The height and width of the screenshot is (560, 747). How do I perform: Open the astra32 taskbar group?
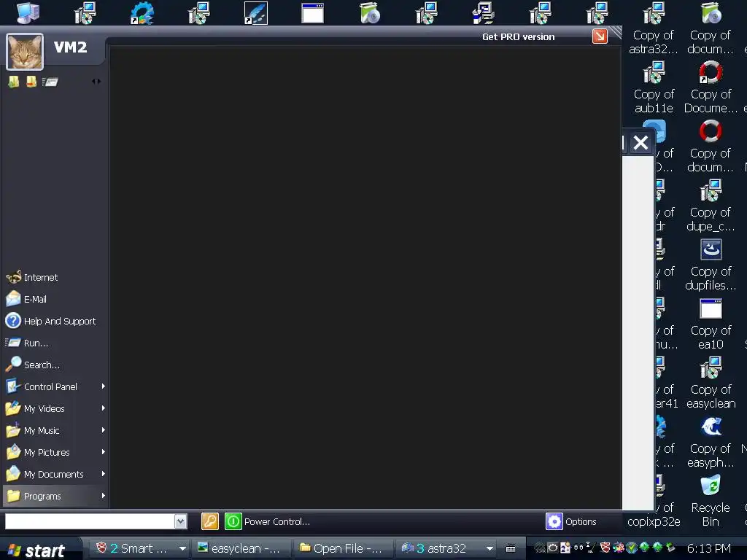439,548
